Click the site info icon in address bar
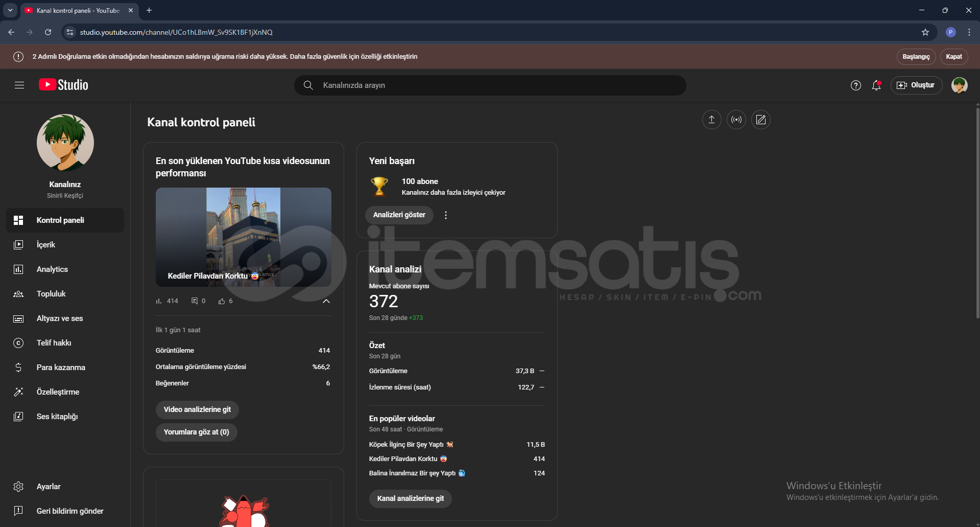The height and width of the screenshot is (527, 980). [x=70, y=32]
